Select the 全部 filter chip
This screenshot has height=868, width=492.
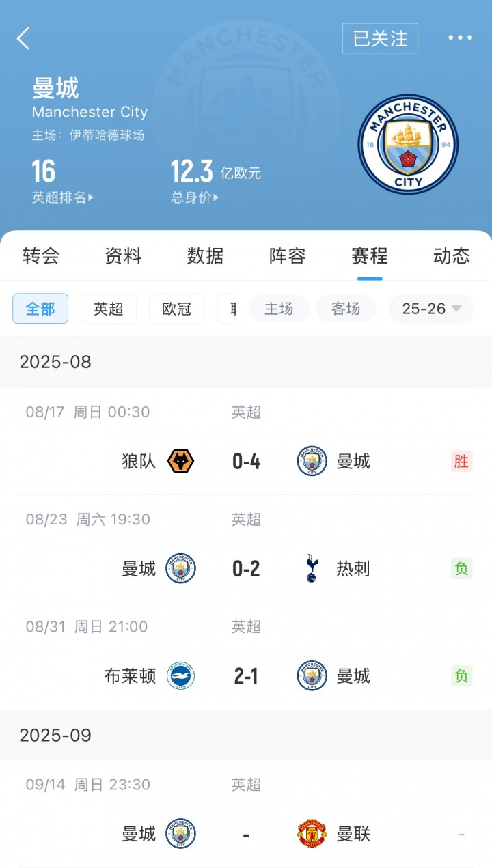[x=40, y=309]
